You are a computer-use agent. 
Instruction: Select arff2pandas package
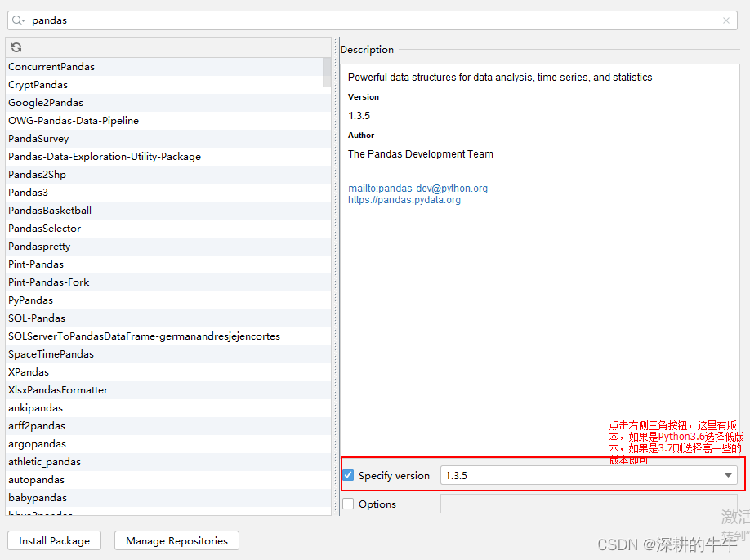[x=168, y=426]
